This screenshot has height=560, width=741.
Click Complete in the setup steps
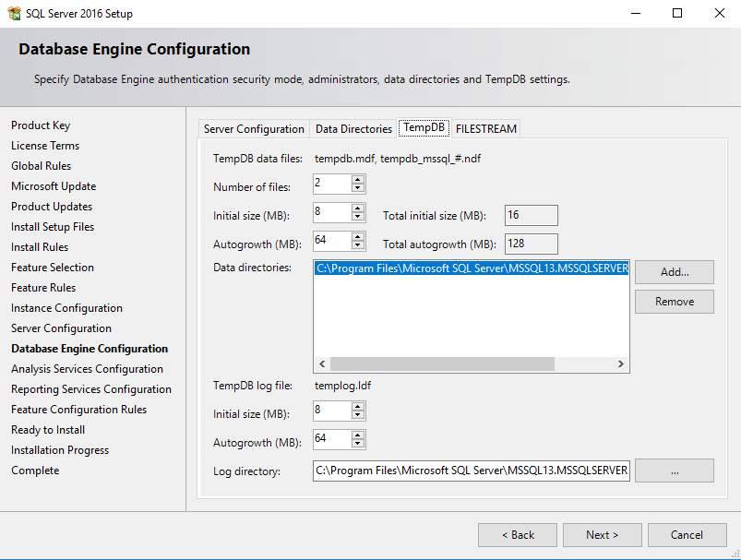[35, 471]
